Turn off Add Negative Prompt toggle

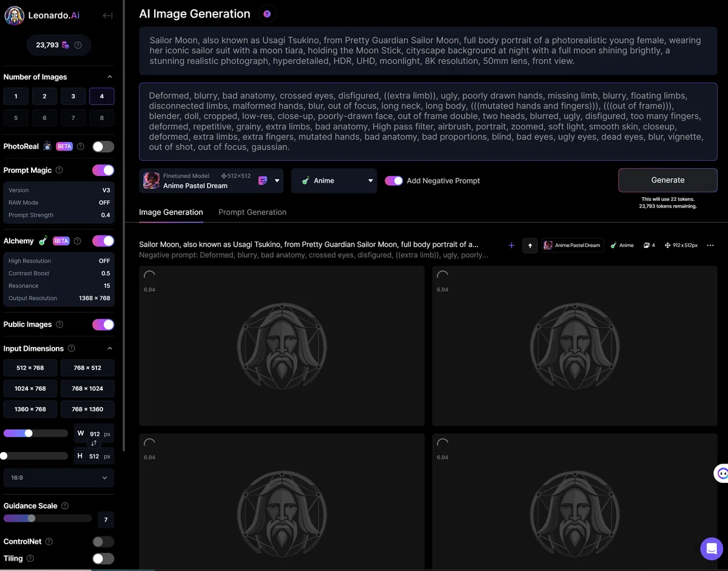point(394,181)
